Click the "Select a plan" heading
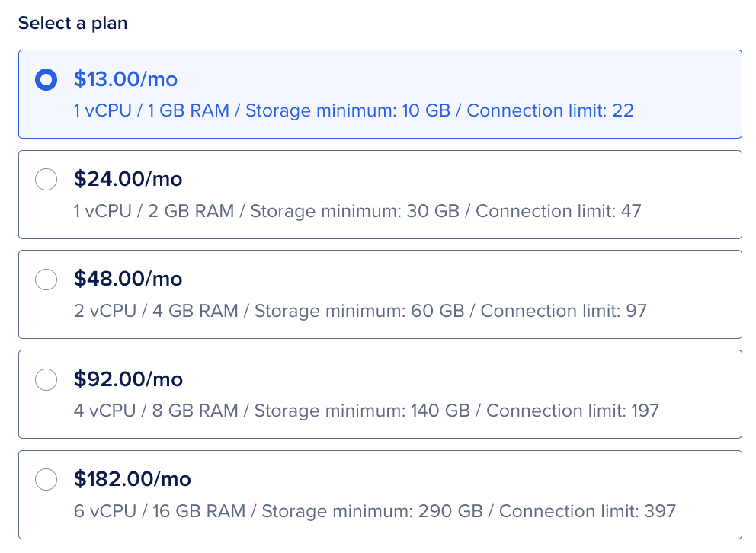 tap(73, 24)
